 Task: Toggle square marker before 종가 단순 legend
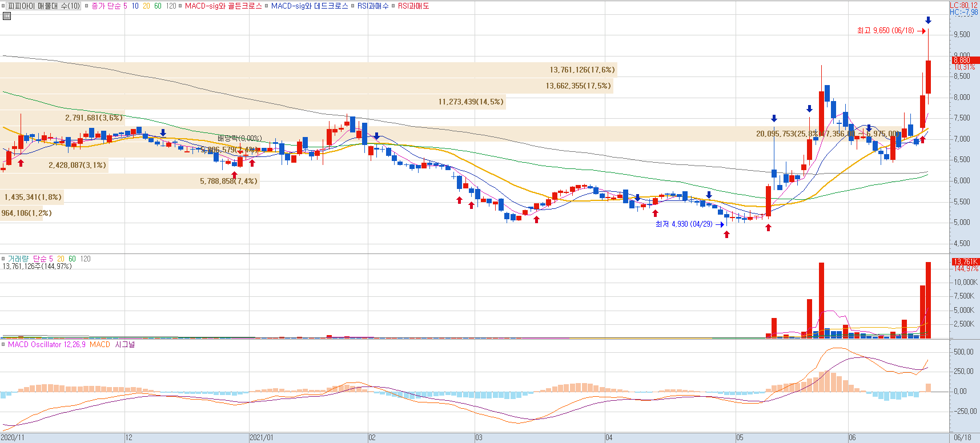[87, 6]
